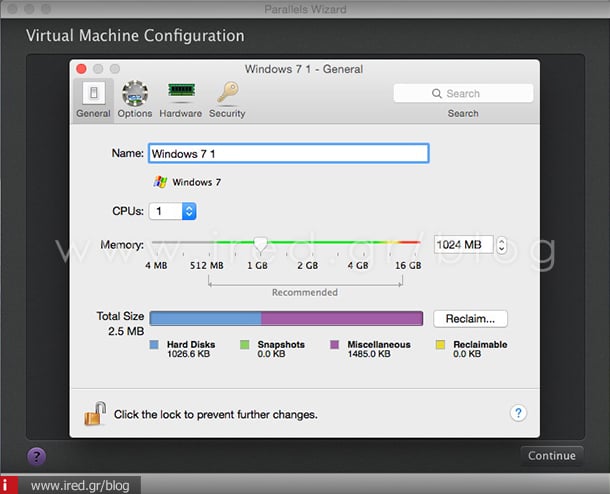Click 'Click the lock to prevent further changes' text
The height and width of the screenshot is (494, 610).
(216, 415)
